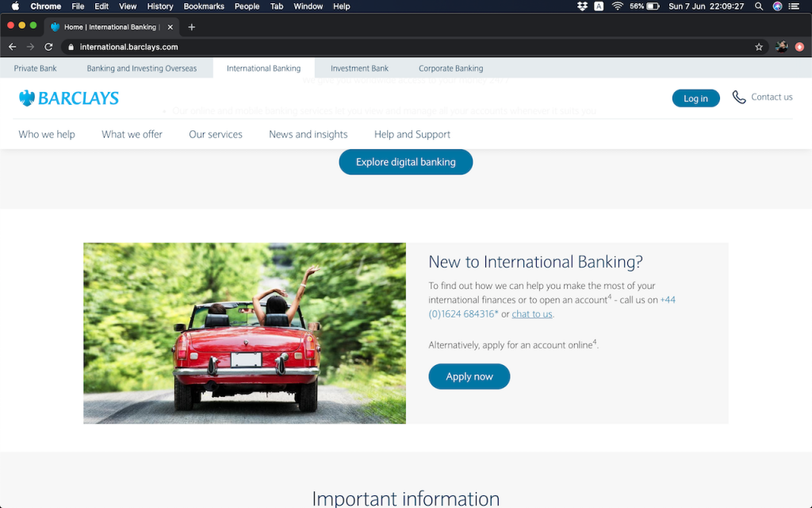Go back using the browser back arrow
This screenshot has width=812, height=508.
tap(12, 47)
